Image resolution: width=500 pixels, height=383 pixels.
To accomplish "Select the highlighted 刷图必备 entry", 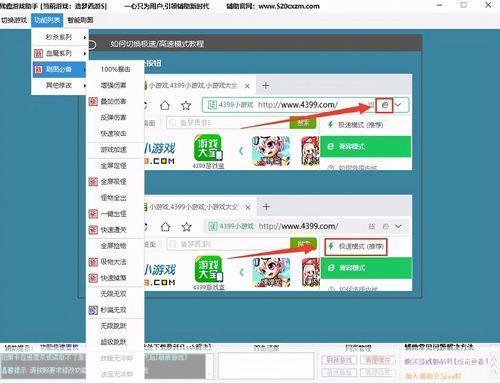I will click(60, 69).
